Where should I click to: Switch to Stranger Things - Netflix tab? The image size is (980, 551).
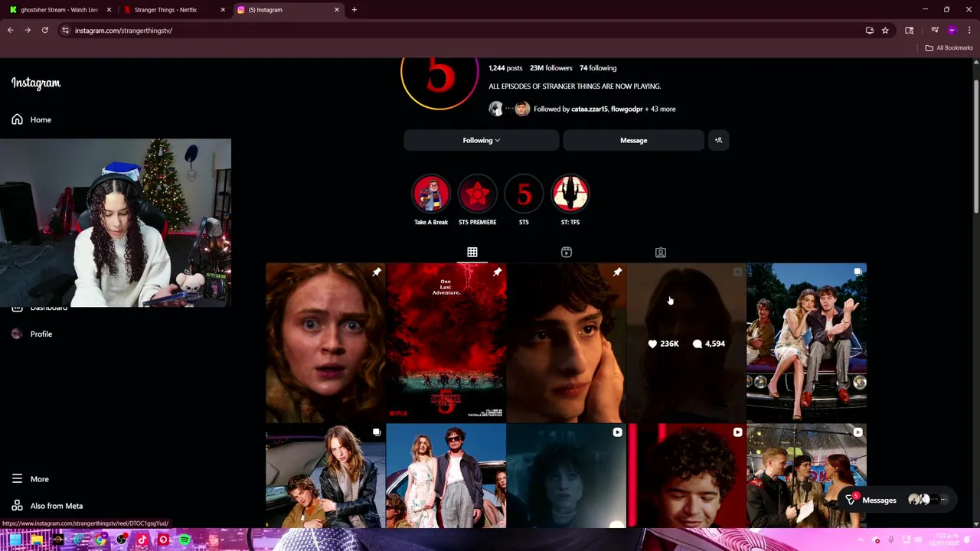click(165, 10)
